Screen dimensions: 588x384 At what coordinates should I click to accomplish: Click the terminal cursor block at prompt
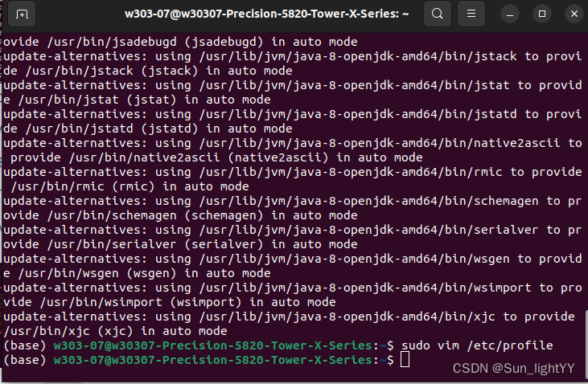click(x=405, y=360)
